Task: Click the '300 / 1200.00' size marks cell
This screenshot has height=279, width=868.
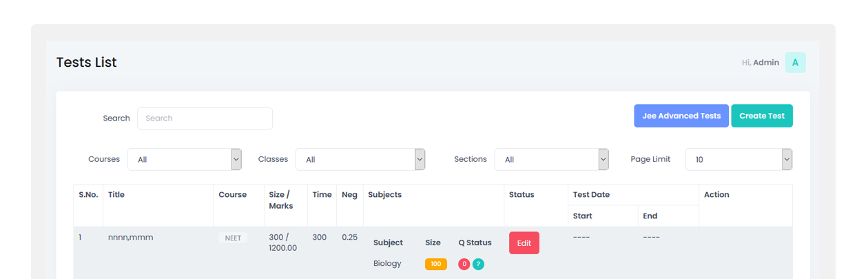Action: click(x=283, y=242)
